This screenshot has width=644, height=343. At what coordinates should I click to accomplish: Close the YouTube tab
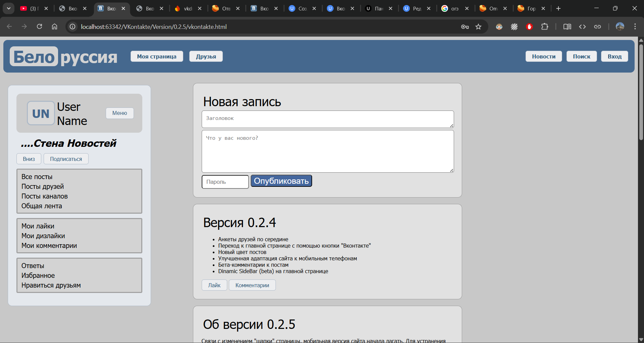click(x=46, y=8)
